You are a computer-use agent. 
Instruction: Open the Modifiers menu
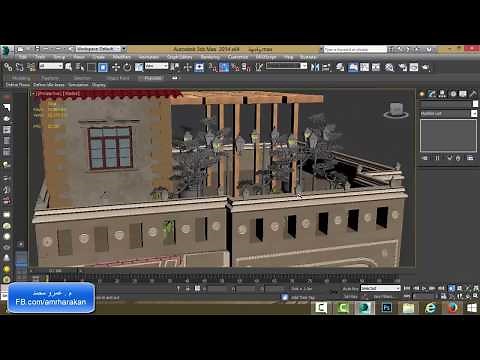coord(122,57)
